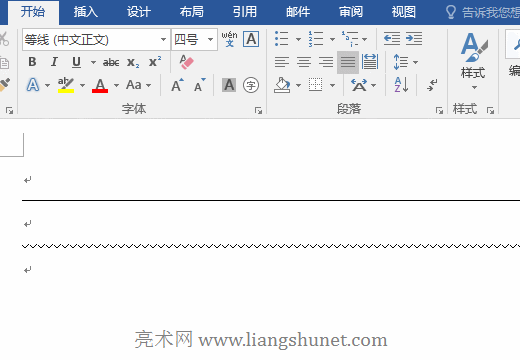Toggle subscript formatting
520x360 pixels.
(x=133, y=62)
